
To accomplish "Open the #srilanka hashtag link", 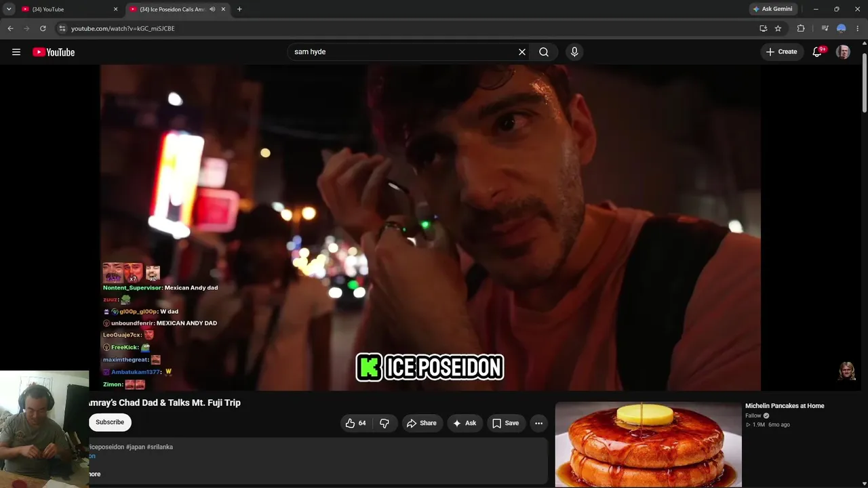I will coord(160,447).
